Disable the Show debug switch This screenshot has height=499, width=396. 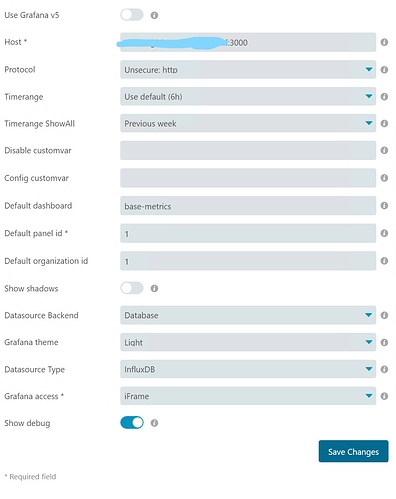132,423
